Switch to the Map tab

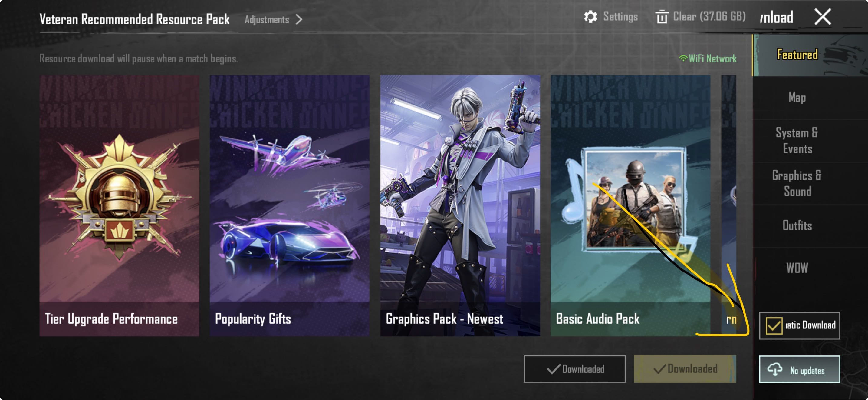(x=797, y=98)
